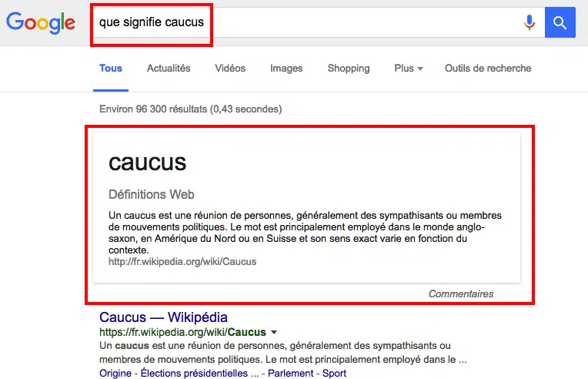Click the fr.wikipedia.org URL in definition card
This screenshot has height=379, width=588.
click(x=182, y=262)
